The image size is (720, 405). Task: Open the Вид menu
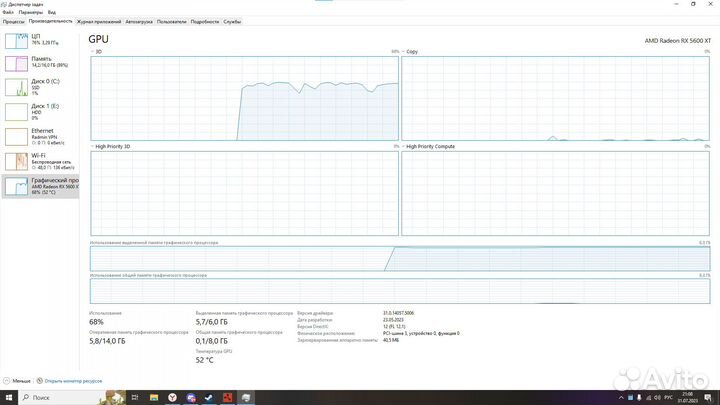coord(51,12)
